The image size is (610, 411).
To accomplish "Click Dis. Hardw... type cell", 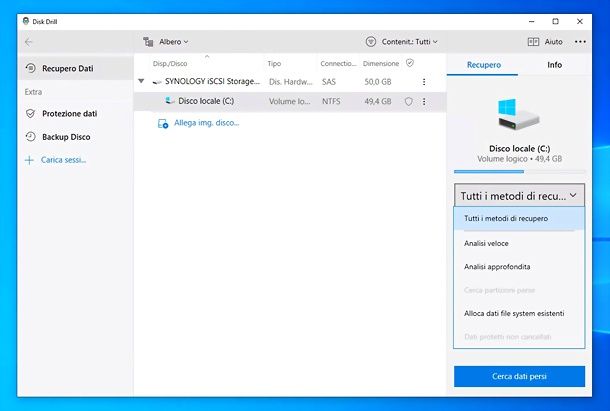I will click(x=291, y=82).
